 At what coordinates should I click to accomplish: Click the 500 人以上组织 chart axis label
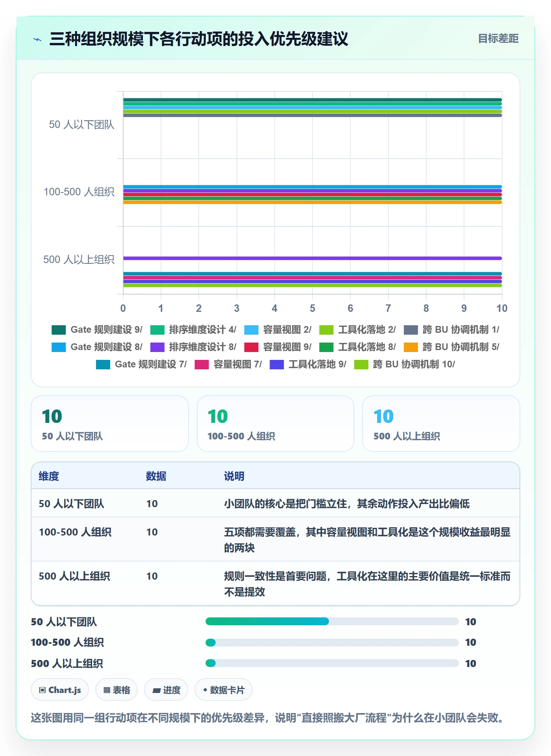(79, 259)
